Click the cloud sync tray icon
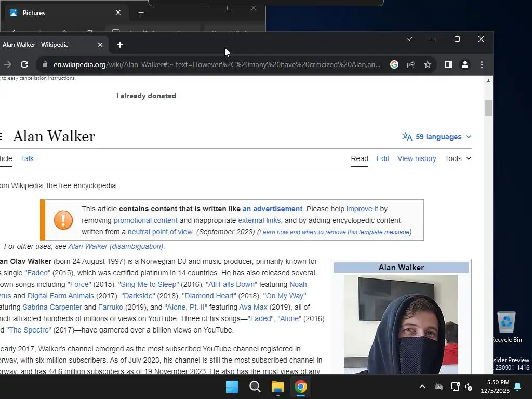532x399 pixels. (x=439, y=387)
